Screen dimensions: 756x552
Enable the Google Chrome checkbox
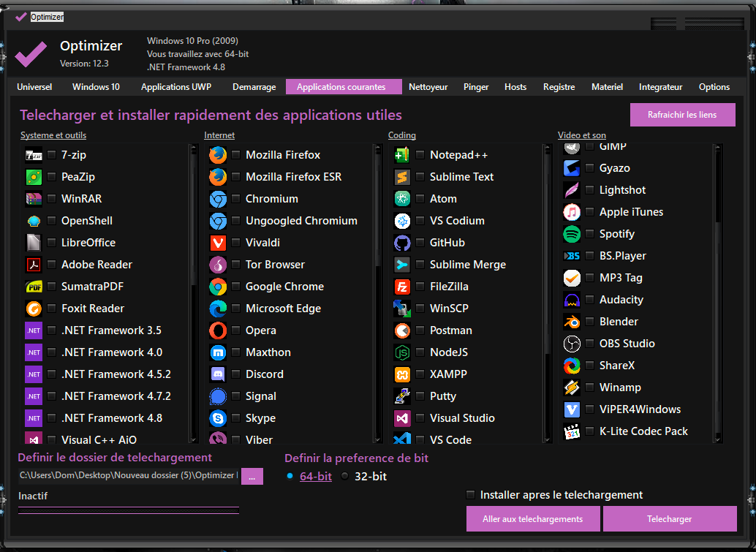click(x=236, y=287)
